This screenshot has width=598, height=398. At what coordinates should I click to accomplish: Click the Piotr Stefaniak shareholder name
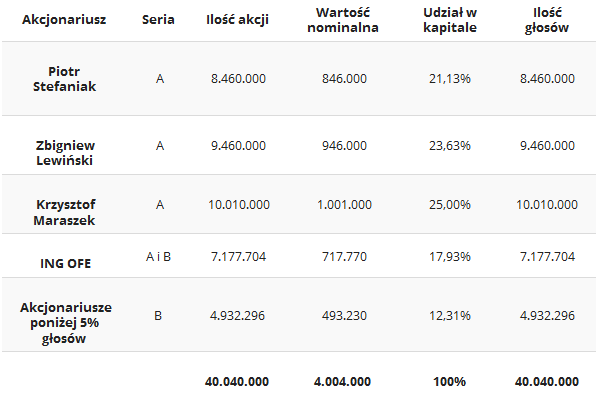pos(64,79)
